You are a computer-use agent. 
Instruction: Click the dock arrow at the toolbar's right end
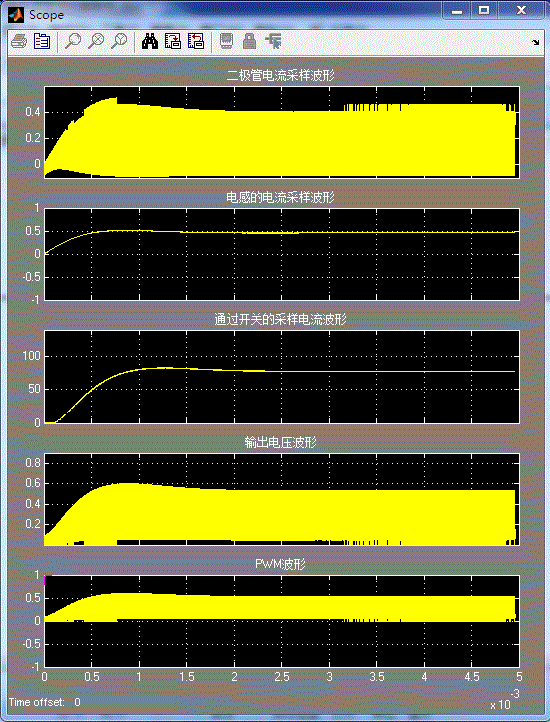click(x=536, y=43)
